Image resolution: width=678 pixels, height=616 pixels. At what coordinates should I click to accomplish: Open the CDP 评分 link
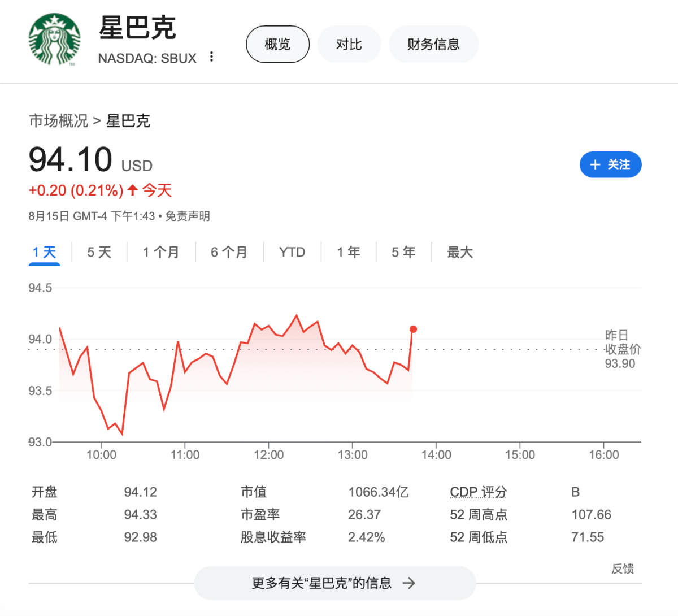478,492
